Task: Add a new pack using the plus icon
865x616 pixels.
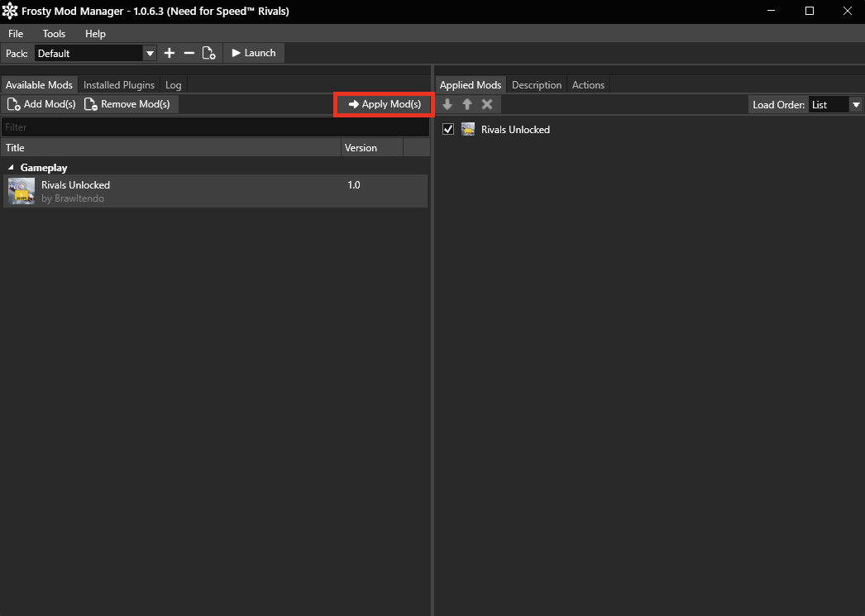Action: tap(169, 52)
